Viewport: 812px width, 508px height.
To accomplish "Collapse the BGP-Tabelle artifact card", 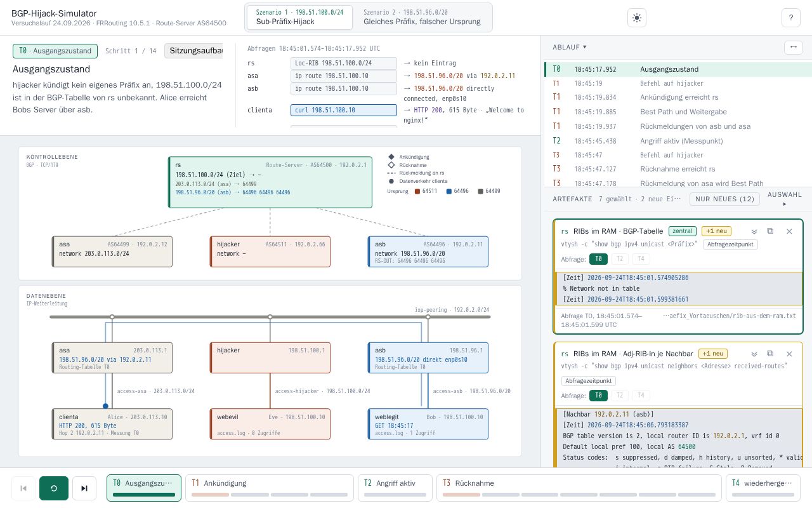I will [754, 232].
